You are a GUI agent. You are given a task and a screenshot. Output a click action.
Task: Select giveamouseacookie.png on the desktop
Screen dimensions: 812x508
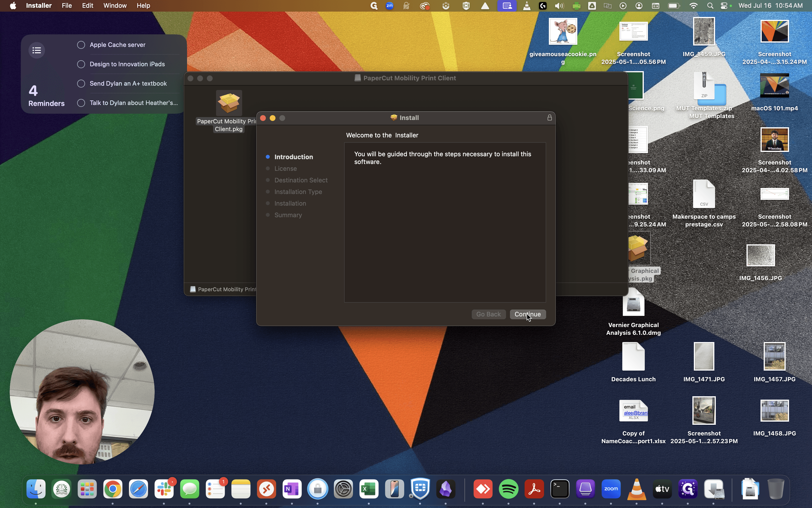tap(563, 32)
